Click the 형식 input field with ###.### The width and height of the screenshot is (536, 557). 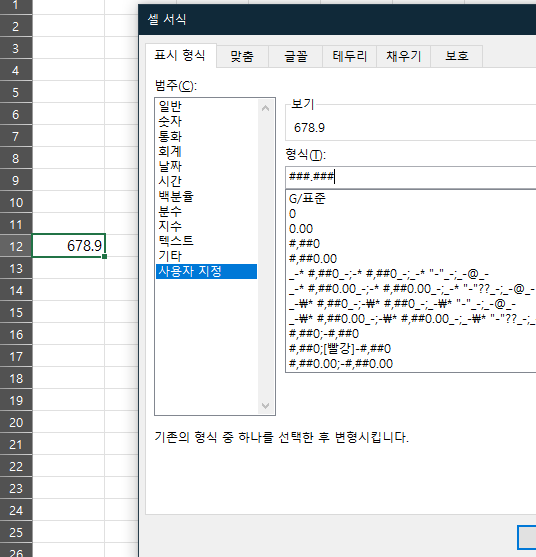point(411,177)
